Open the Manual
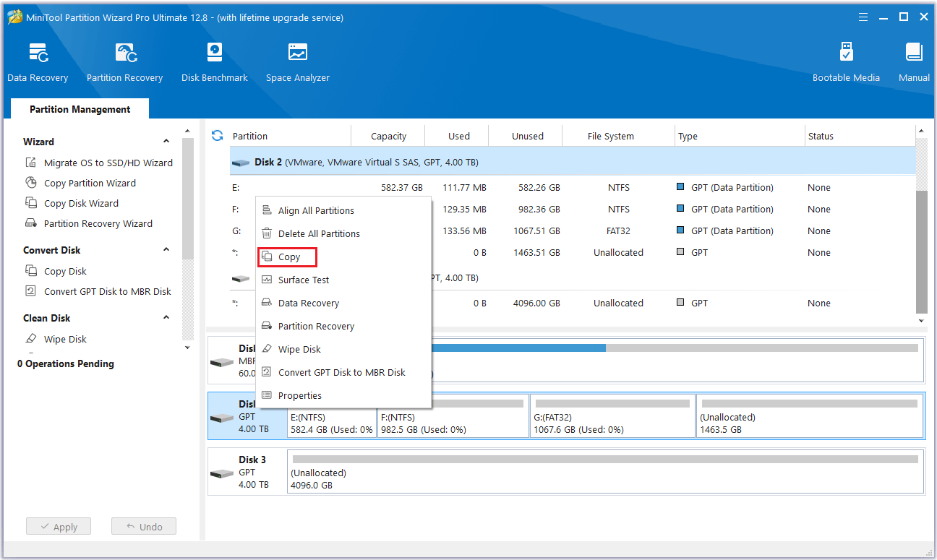Image resolution: width=937 pixels, height=560 pixels. tap(914, 63)
